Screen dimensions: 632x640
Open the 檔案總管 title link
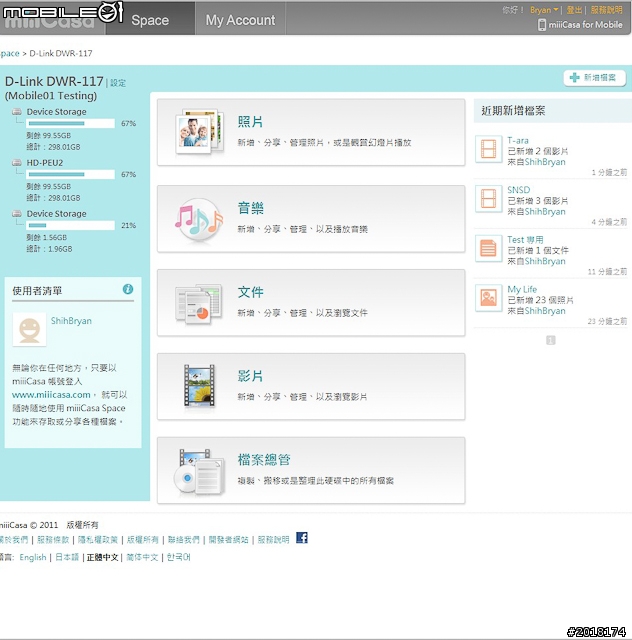[x=264, y=460]
